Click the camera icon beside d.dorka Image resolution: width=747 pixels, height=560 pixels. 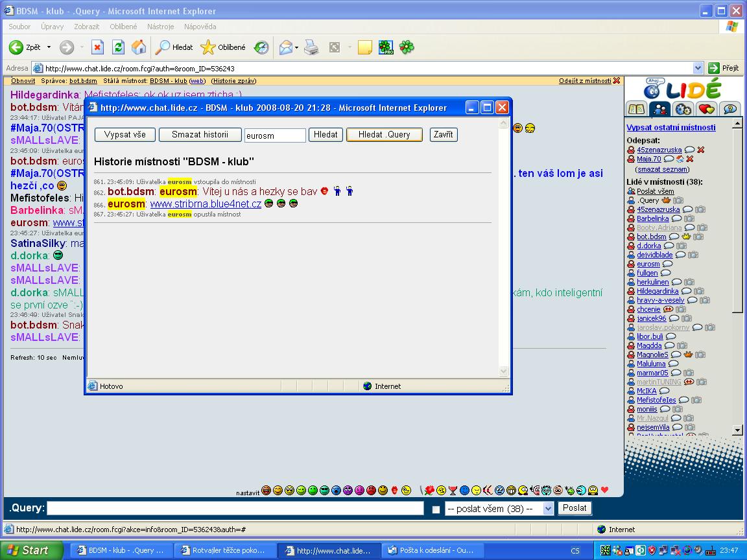682,246
